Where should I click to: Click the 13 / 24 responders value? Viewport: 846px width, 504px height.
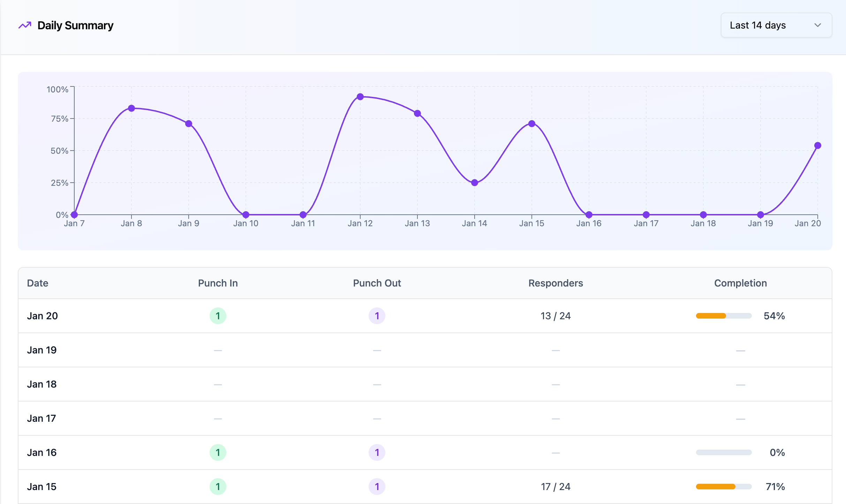point(556,316)
